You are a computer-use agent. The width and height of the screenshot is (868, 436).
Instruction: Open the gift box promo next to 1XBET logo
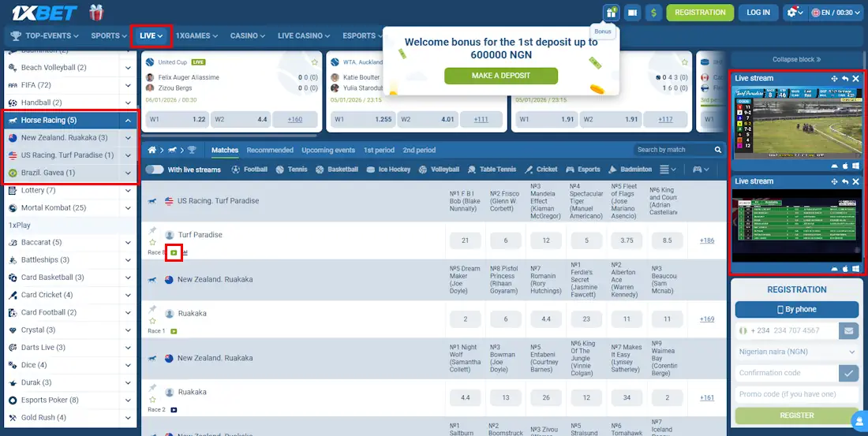(96, 12)
